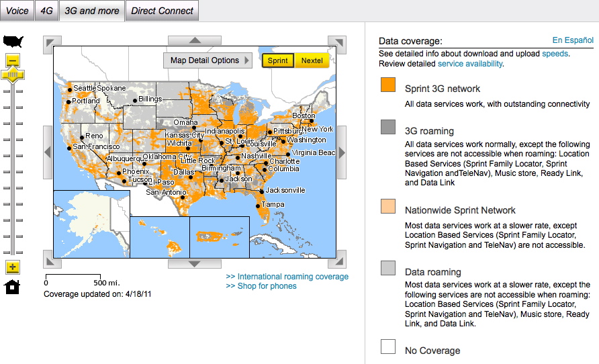Zoom in with the plus button
Screen dimensions: 599x364
[13, 267]
